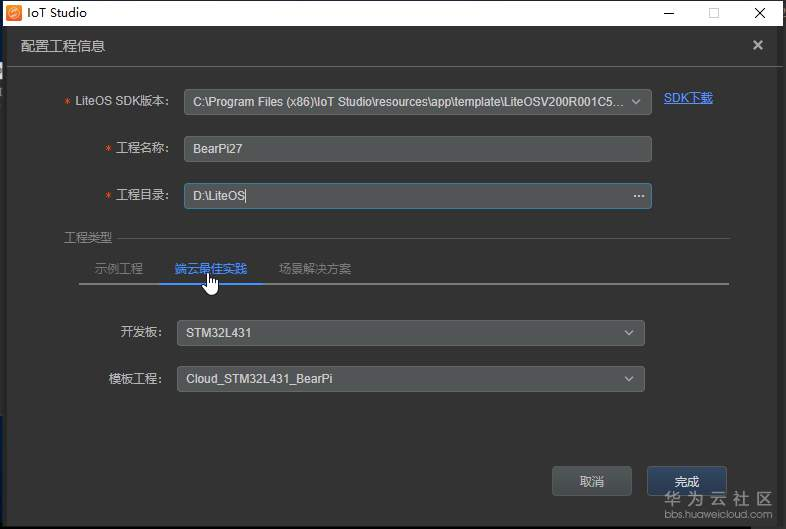Expand the 开发板 dropdown showing STM32L431
786x529 pixels.
pos(411,333)
